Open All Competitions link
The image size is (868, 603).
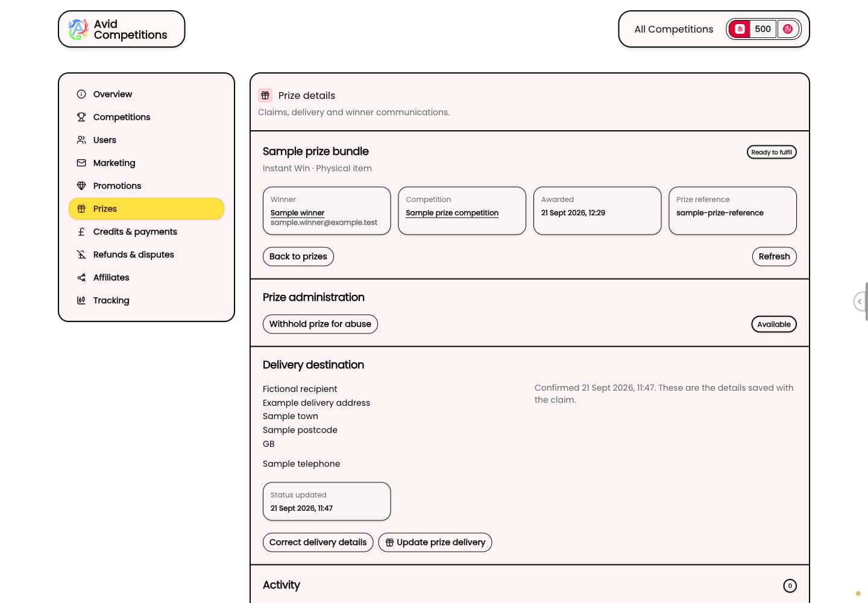[673, 29]
